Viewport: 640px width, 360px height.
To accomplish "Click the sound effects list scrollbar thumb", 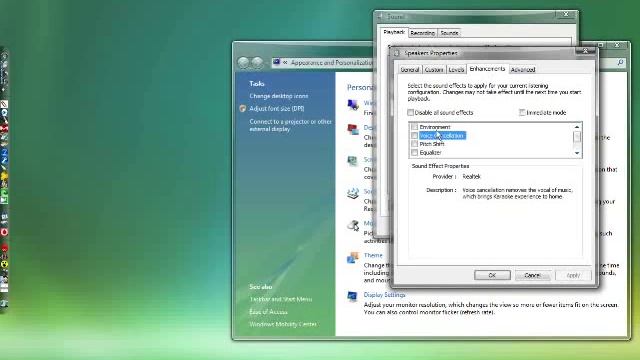I will pos(577,137).
